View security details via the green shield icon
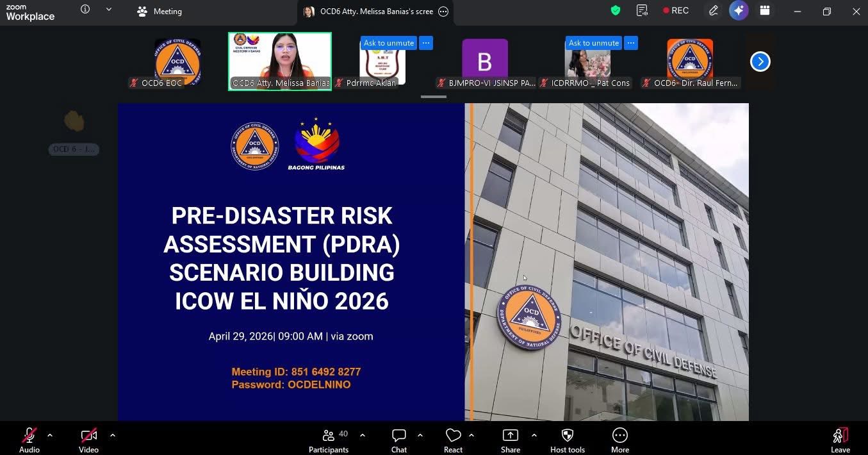This screenshot has width=868, height=455. pos(615,11)
